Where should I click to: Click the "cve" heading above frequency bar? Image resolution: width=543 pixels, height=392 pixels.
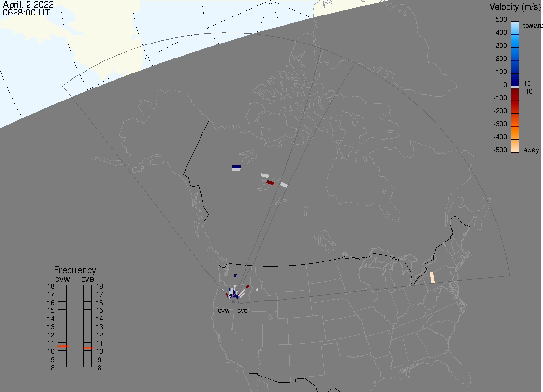(x=87, y=279)
